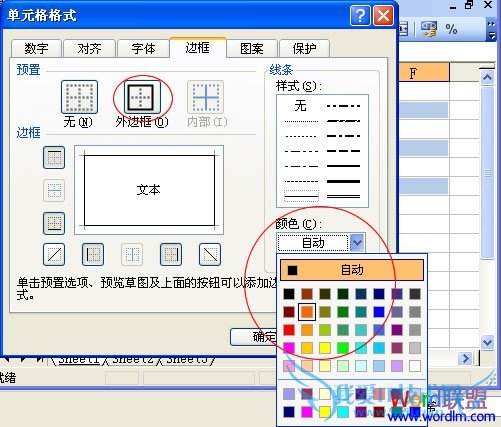Click the Excel horizontal scrollbar right arrow
This screenshot has width=501, height=427.
click(x=465, y=359)
